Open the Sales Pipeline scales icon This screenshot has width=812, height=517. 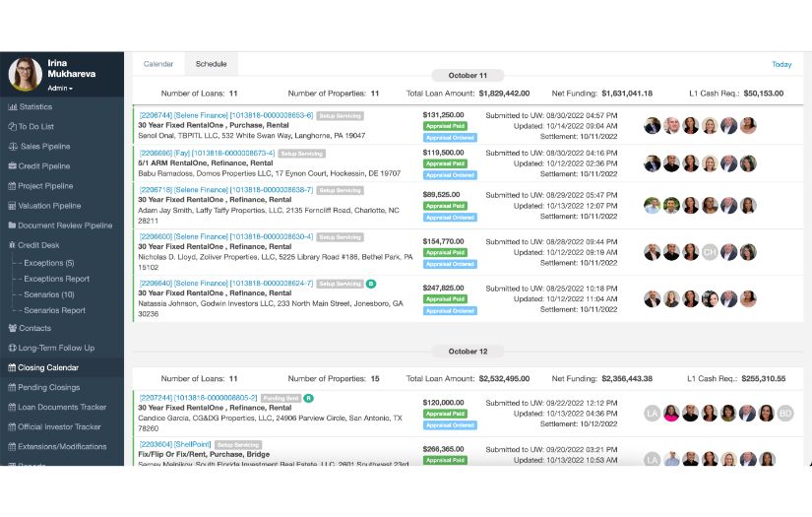(x=13, y=146)
